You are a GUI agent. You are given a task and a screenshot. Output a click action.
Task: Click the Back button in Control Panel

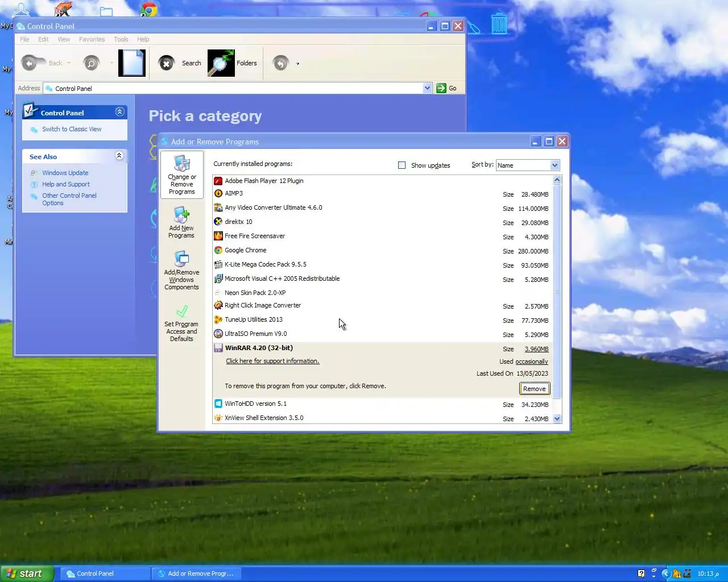(x=42, y=63)
